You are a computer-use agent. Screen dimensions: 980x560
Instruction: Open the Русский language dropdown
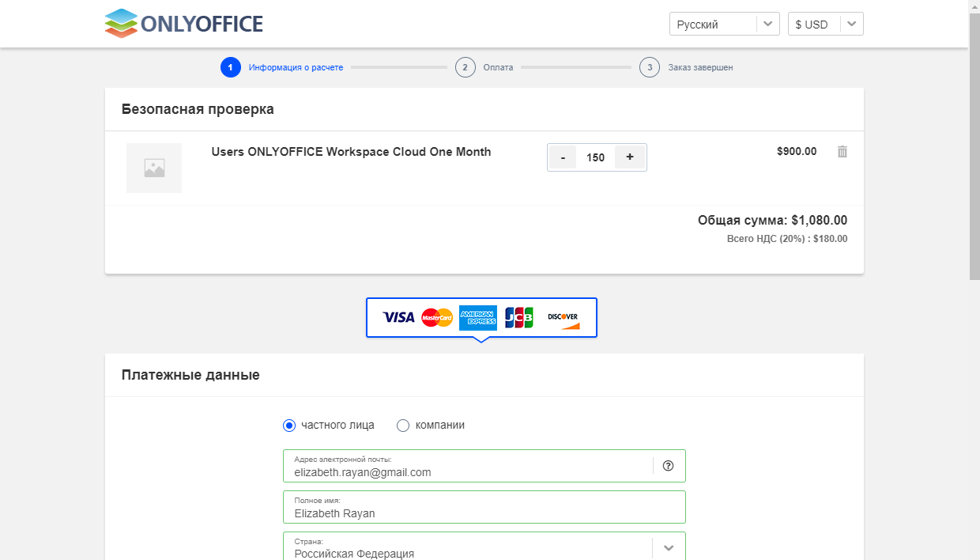(x=725, y=24)
